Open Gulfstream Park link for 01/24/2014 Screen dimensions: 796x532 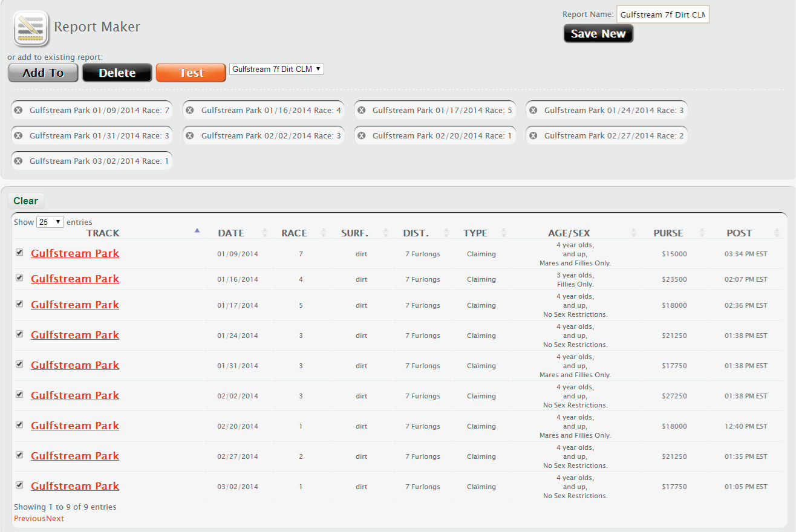coord(75,335)
